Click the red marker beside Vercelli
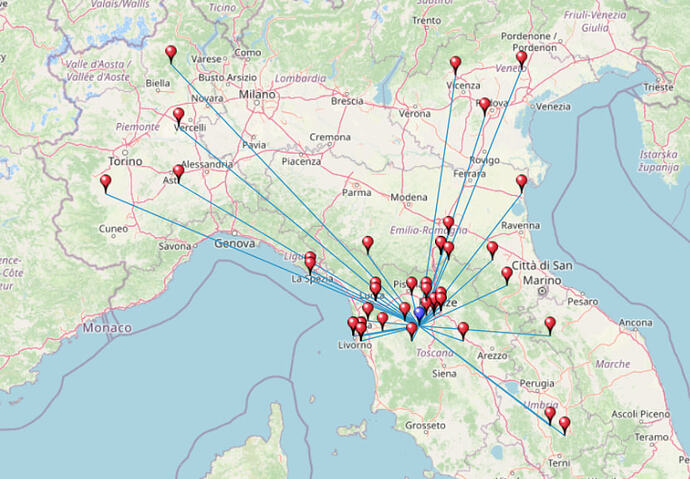Image resolution: width=690 pixels, height=479 pixels. pyautogui.click(x=179, y=115)
